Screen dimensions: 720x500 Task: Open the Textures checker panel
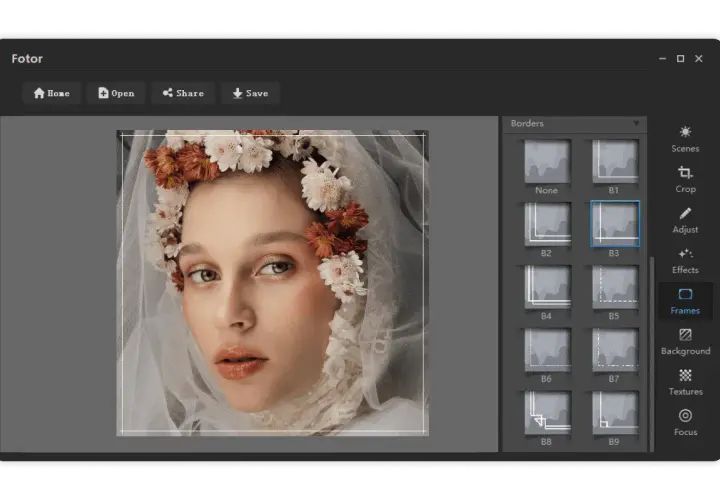[x=685, y=382]
